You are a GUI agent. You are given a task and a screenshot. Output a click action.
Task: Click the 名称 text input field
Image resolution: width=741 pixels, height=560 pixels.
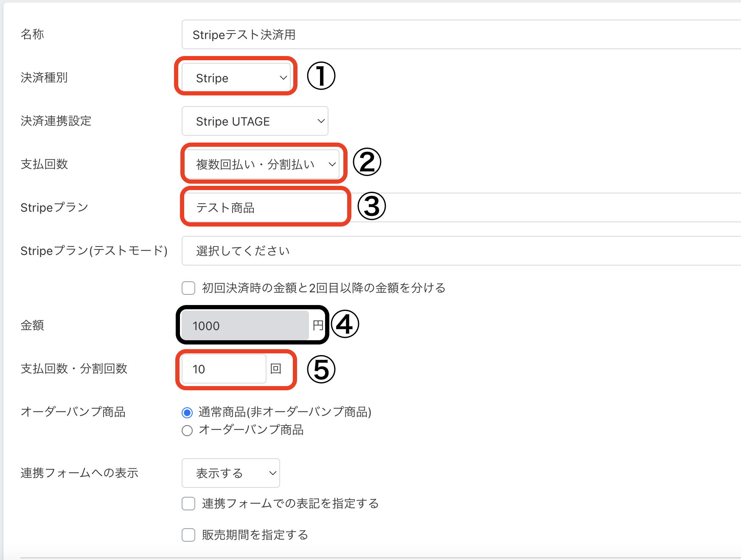pos(460,35)
